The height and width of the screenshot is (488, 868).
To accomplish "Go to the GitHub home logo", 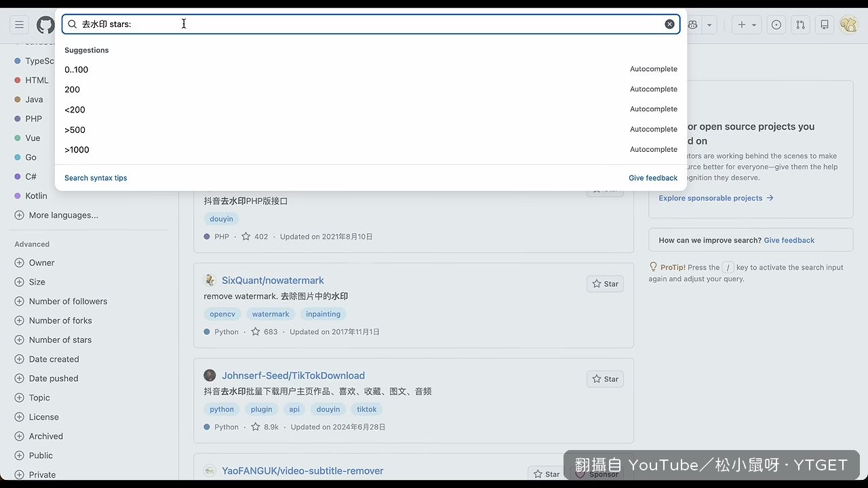I will [45, 25].
